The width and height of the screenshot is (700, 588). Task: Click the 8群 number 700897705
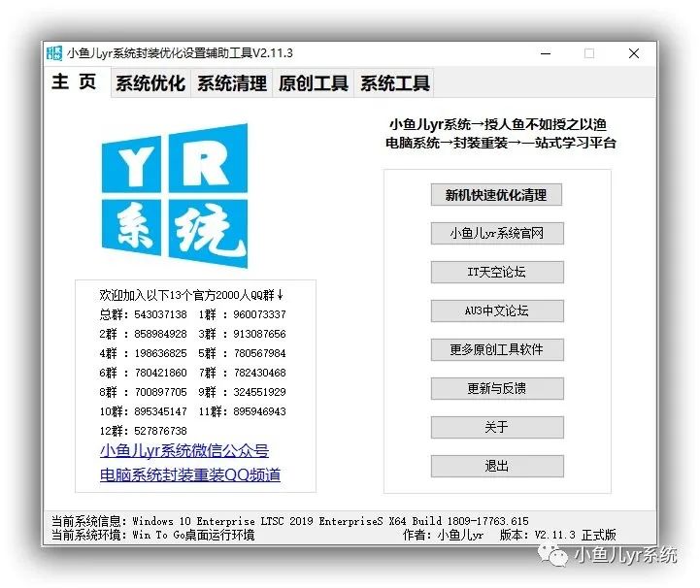(161, 392)
